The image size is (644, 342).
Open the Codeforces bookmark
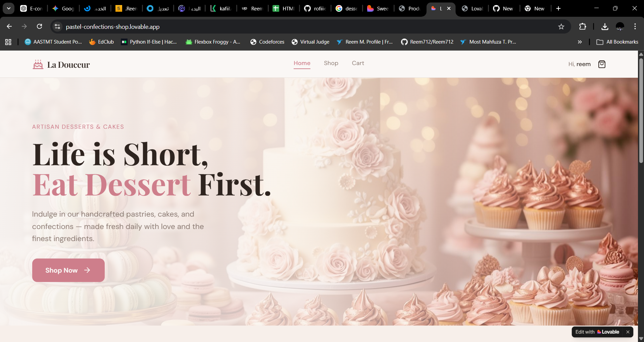(267, 42)
